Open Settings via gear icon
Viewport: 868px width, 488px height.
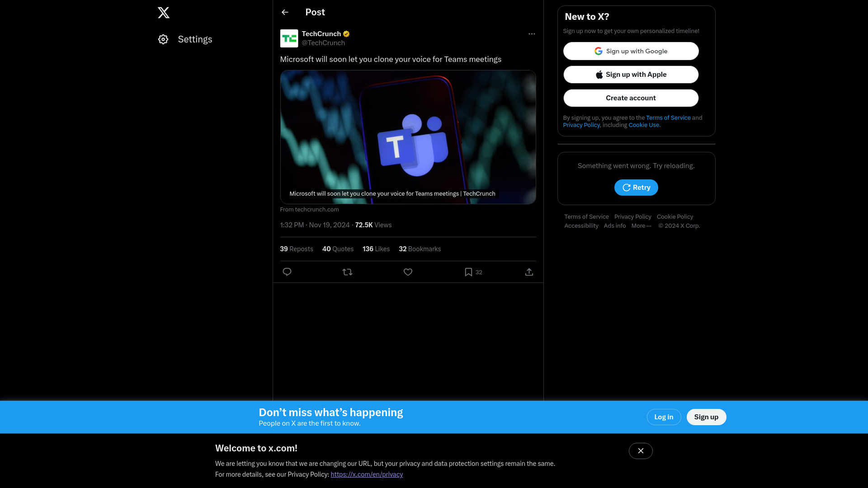(x=163, y=39)
